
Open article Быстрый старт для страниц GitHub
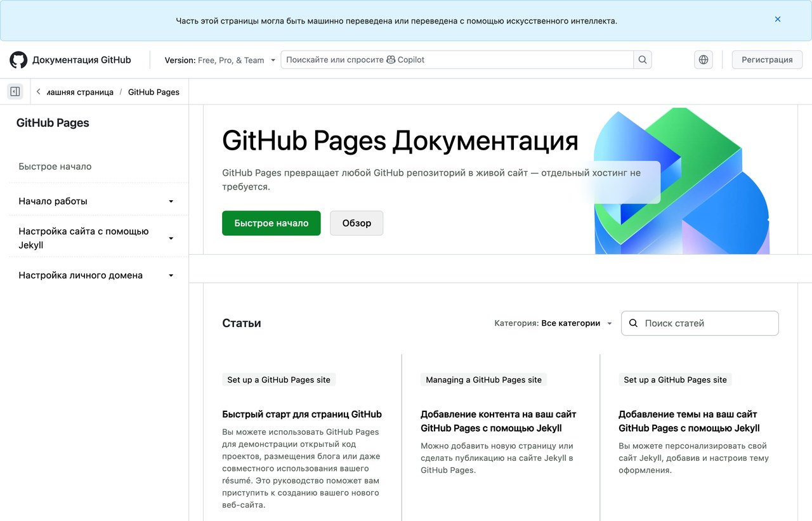coord(302,415)
